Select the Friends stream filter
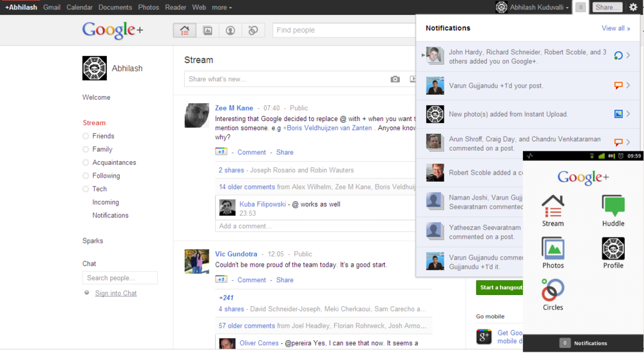Screen dimensions: 644x353 (x=103, y=136)
